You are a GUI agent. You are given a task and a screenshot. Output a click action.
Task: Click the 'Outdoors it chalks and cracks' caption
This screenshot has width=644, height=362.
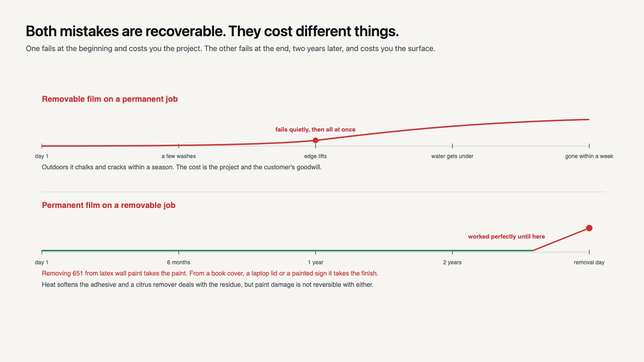(182, 167)
